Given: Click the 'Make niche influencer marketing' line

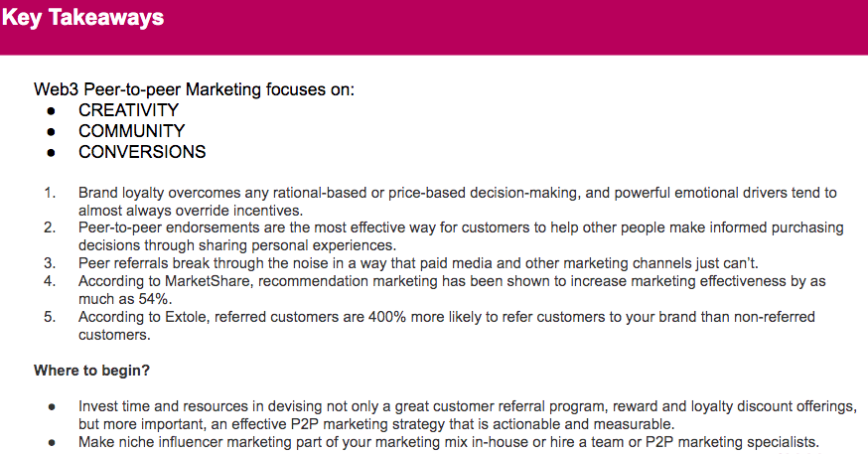Looking at the screenshot, I should [x=449, y=442].
